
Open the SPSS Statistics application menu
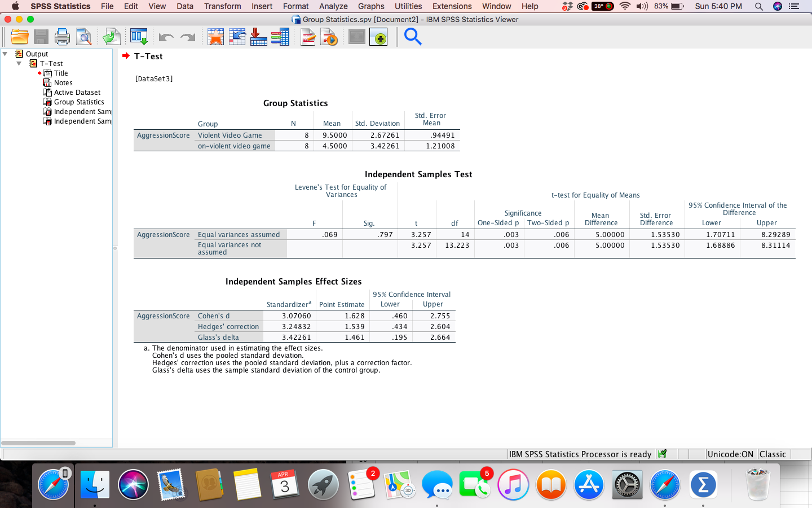60,6
